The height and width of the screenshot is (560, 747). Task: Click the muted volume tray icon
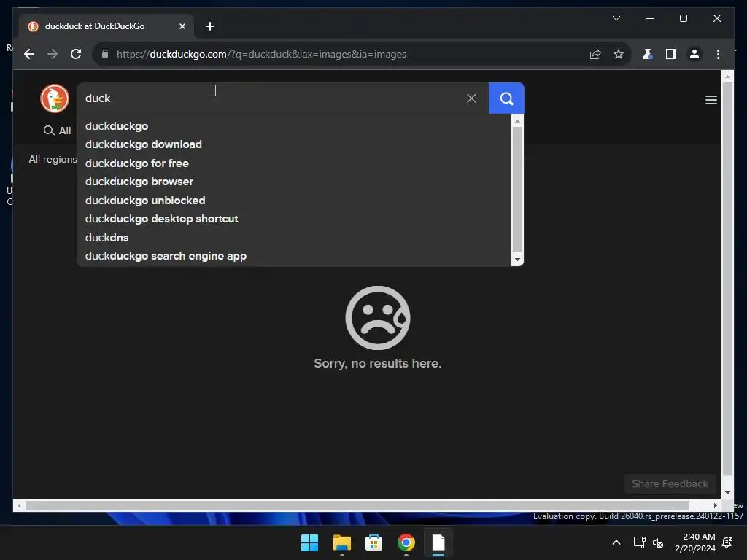tap(658, 542)
